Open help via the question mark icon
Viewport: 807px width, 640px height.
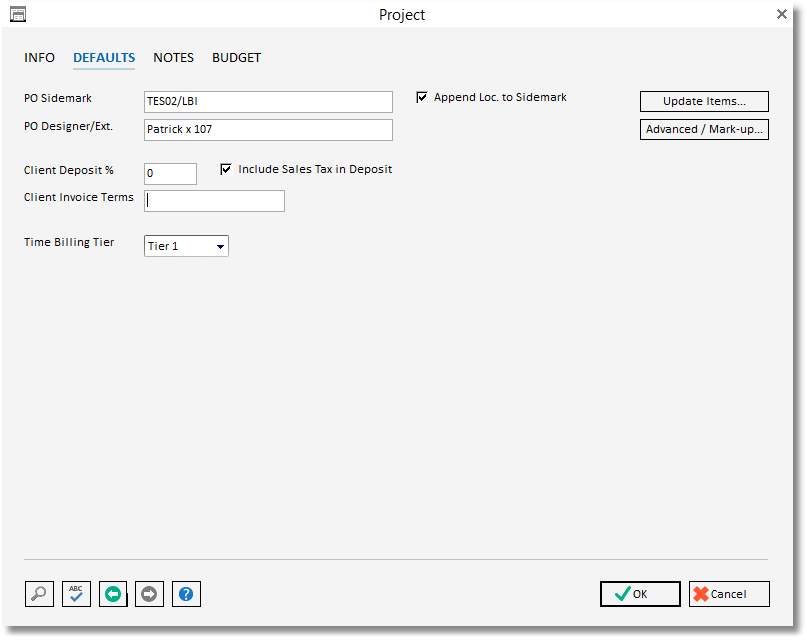click(186, 594)
